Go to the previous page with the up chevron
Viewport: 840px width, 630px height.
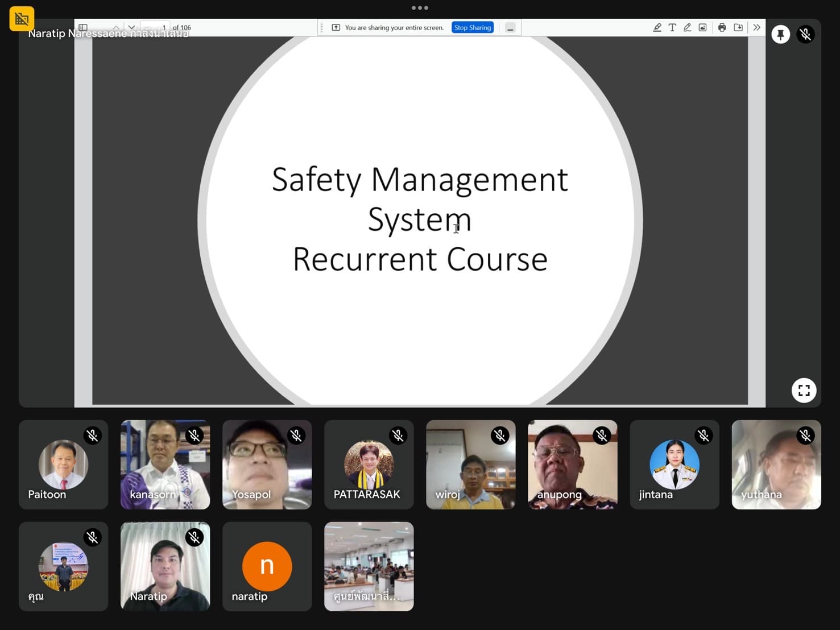coord(116,27)
